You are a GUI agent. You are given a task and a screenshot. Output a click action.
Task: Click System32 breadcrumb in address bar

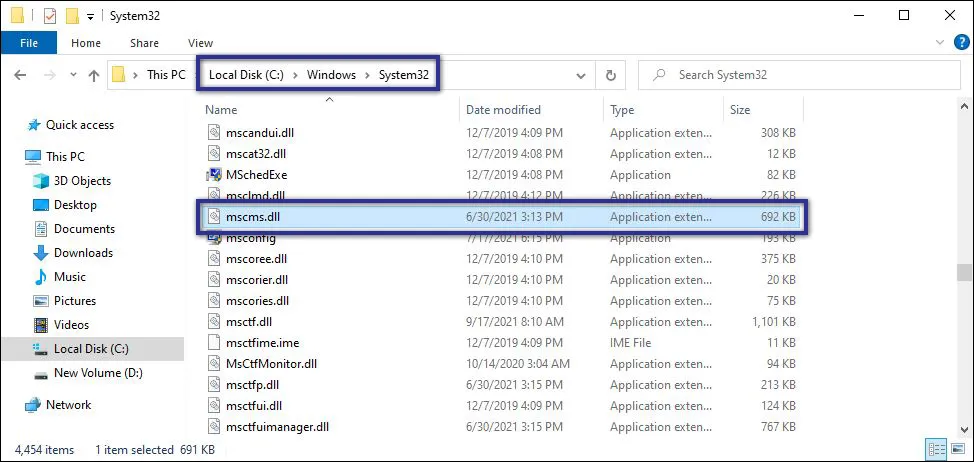[404, 75]
